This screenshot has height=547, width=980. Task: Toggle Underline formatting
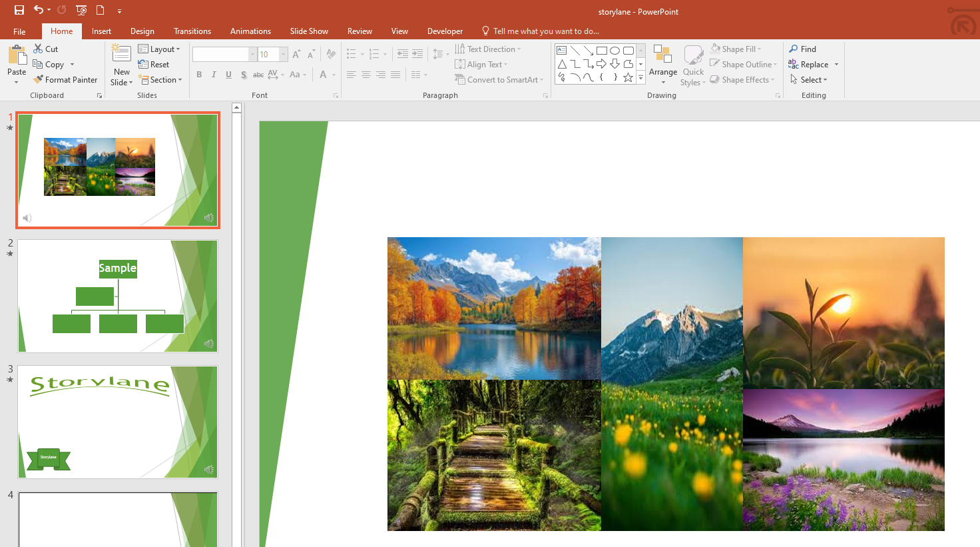228,75
